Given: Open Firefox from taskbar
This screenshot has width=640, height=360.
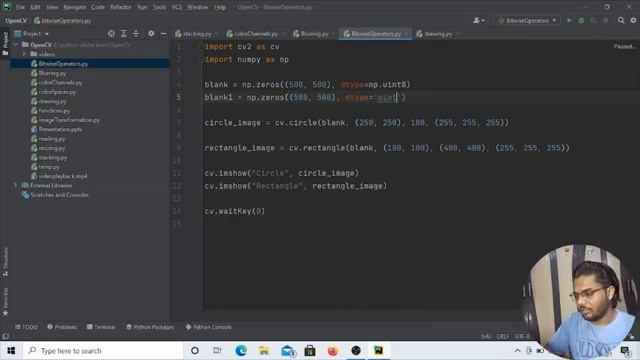Looking at the screenshot, I should (333, 351).
